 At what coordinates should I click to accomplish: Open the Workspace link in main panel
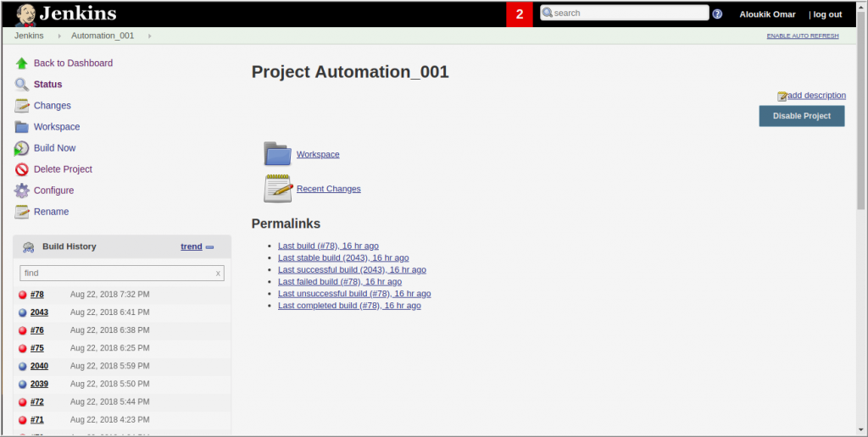pyautogui.click(x=318, y=154)
